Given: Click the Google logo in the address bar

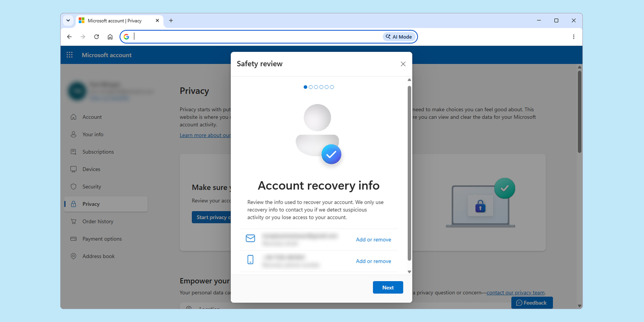Looking at the screenshot, I should pyautogui.click(x=127, y=37).
